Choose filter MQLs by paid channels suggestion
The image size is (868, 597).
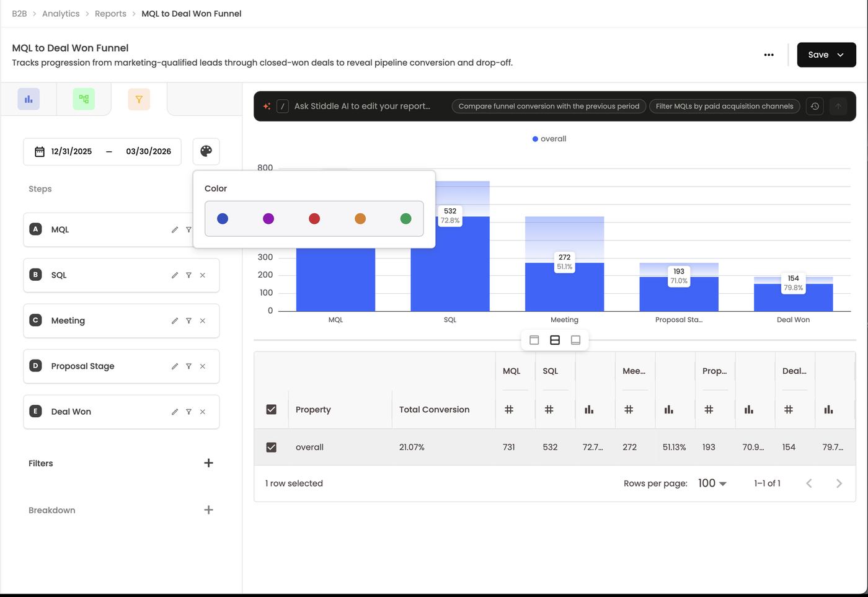point(725,106)
